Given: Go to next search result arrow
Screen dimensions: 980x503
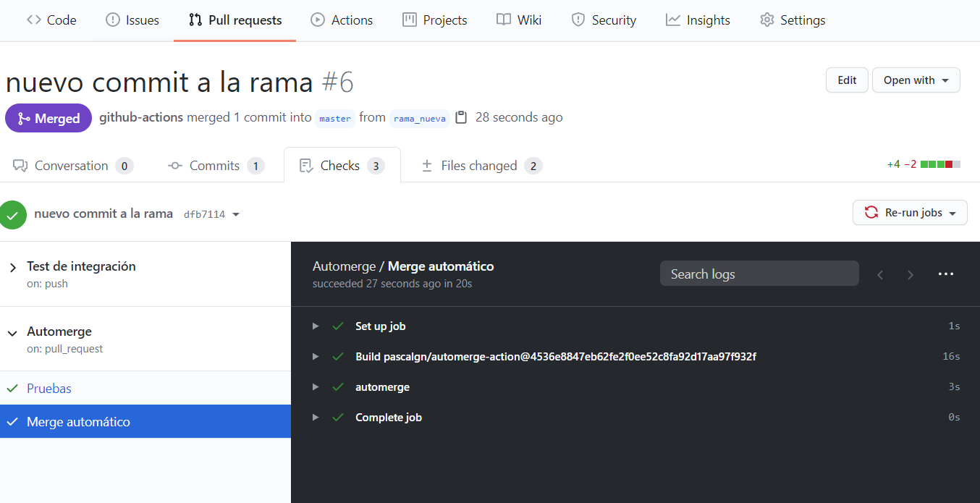Looking at the screenshot, I should [911, 274].
